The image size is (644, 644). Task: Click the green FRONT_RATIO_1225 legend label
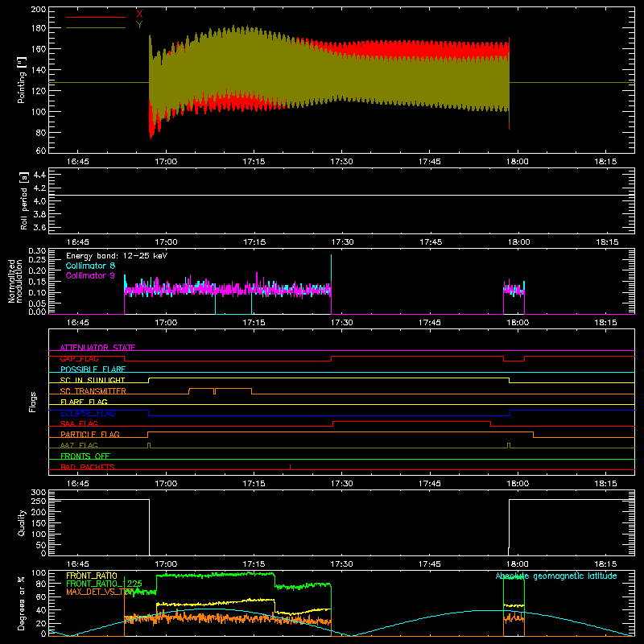click(x=104, y=584)
